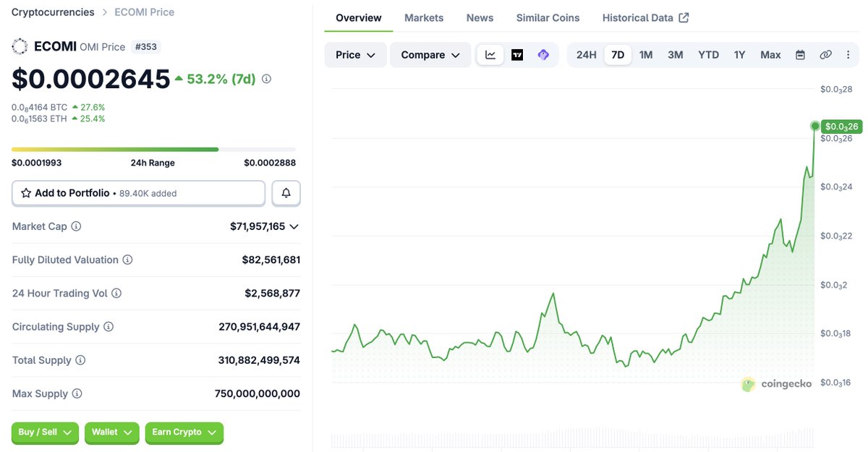Screen dimensions: 868x452
Task: Click the external link icon beside Historical Data
Action: pos(684,18)
